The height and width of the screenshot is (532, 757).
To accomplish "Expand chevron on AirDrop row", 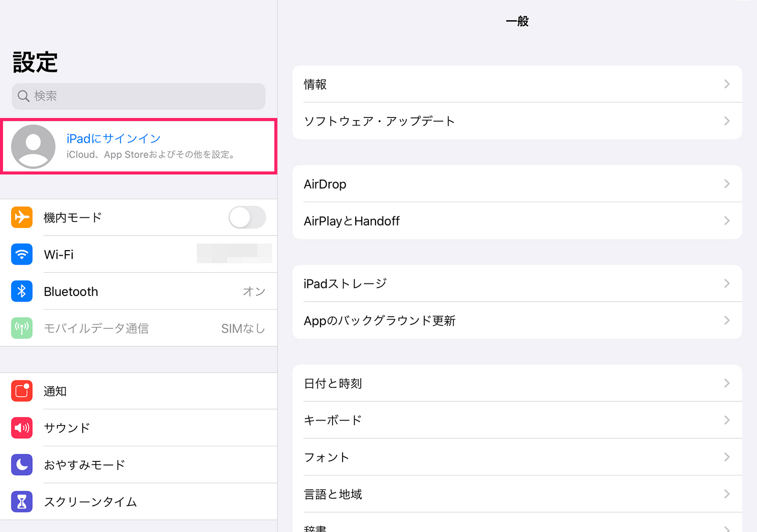I will [727, 184].
